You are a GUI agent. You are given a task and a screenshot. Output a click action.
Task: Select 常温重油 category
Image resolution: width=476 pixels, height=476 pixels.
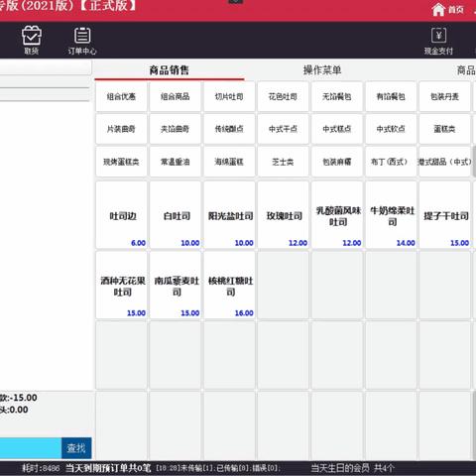[176, 162]
